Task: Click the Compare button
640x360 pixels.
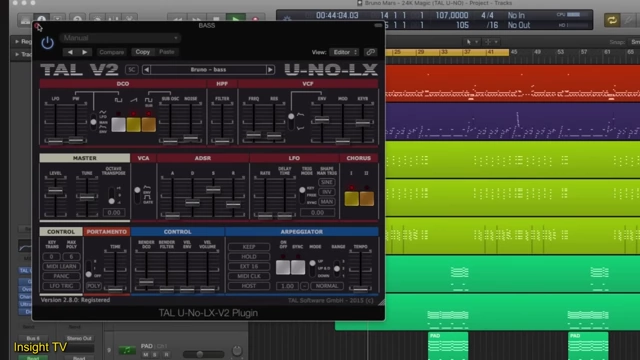Action: (111, 52)
